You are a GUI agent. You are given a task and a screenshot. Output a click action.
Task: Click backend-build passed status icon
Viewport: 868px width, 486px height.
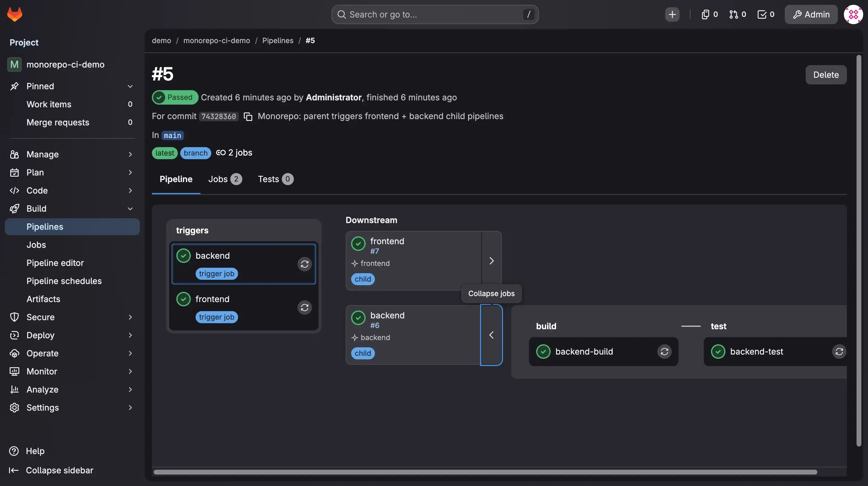[543, 352]
